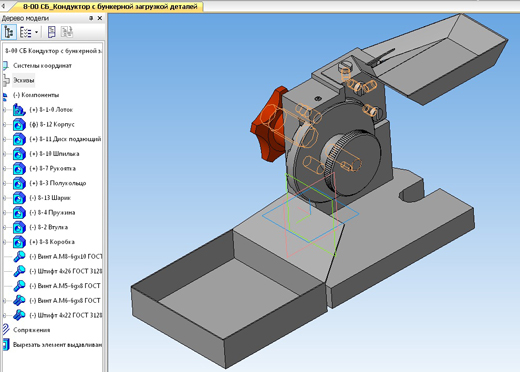The height and width of the screenshot is (372, 520).
Task: Click the grayed relations toolbar icon
Action: point(67,32)
